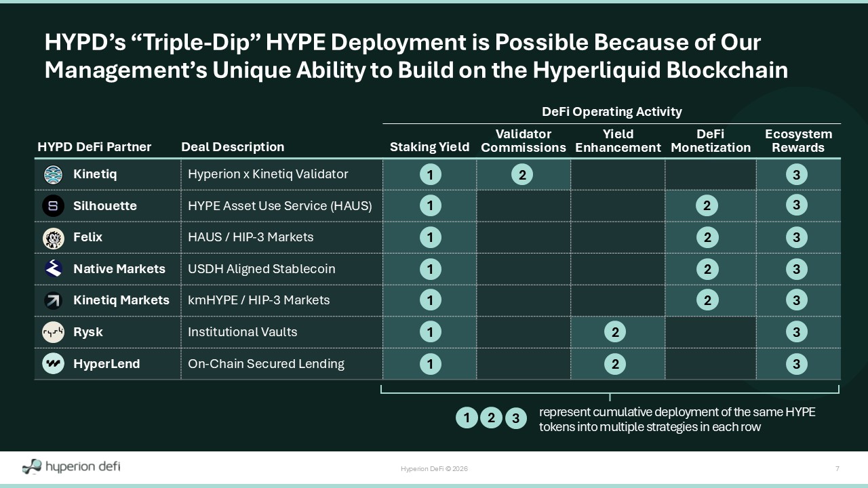Select the legend text about cumulative deployment
868x488 pixels.
[677, 420]
